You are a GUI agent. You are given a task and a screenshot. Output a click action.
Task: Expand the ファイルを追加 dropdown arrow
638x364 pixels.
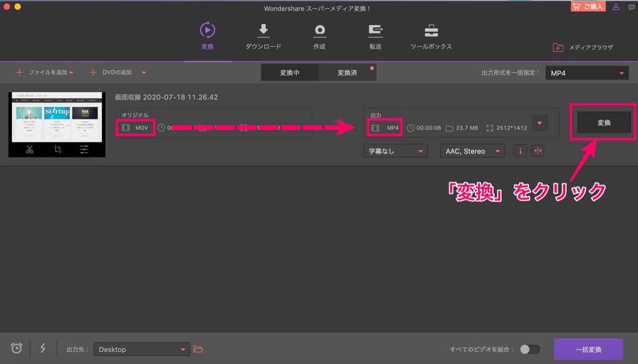point(71,73)
